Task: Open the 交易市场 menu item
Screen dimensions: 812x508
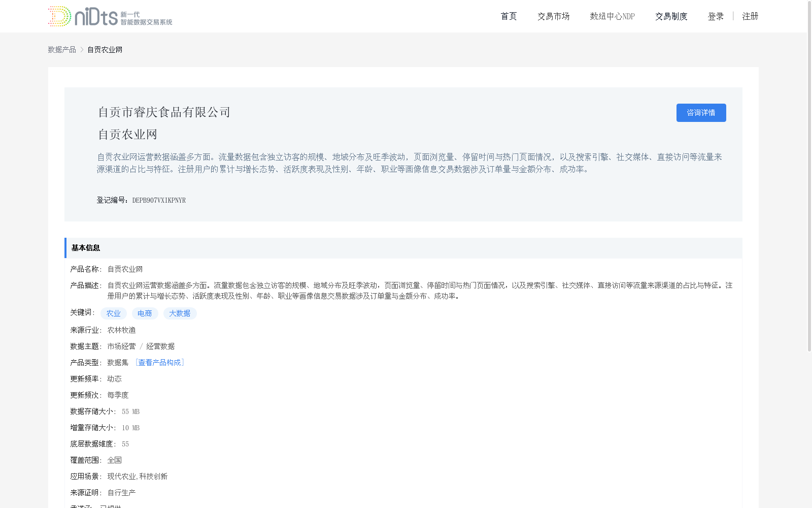Action: tap(553, 16)
